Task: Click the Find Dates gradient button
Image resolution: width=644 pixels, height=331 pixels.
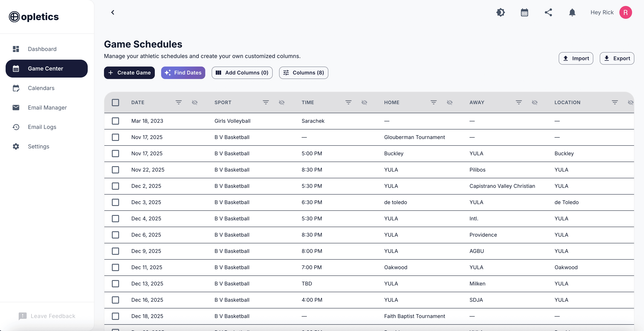Action: (x=183, y=73)
